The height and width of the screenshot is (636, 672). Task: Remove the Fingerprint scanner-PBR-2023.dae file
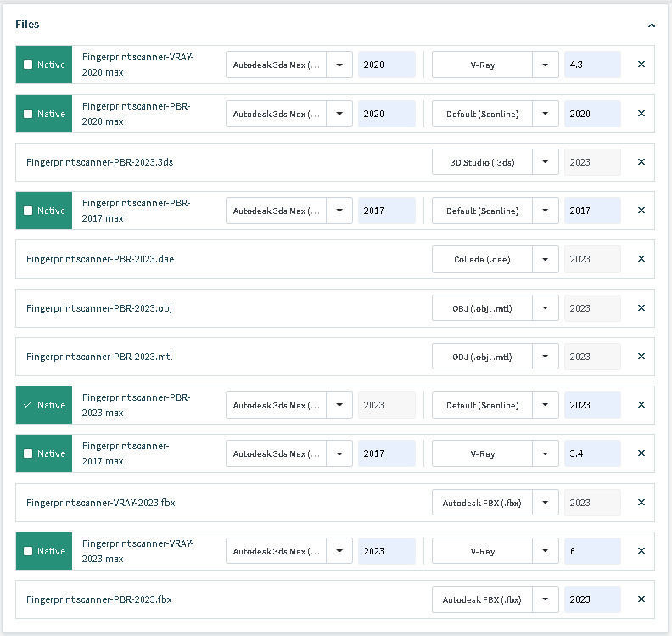click(x=641, y=259)
